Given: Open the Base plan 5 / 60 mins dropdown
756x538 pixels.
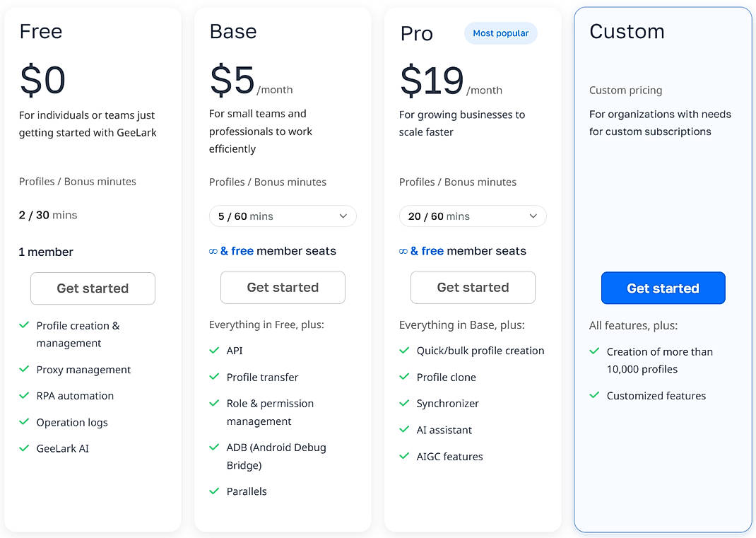Looking at the screenshot, I should click(283, 216).
